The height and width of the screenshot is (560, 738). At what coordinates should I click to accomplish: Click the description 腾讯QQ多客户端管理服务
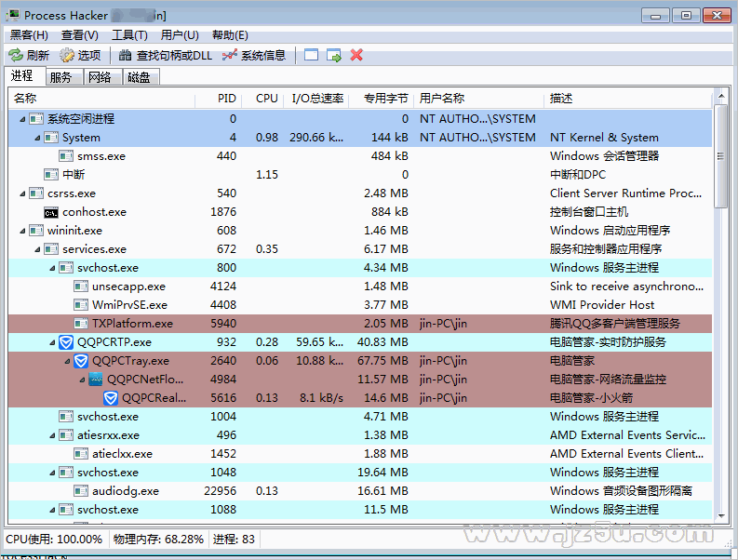coord(614,324)
